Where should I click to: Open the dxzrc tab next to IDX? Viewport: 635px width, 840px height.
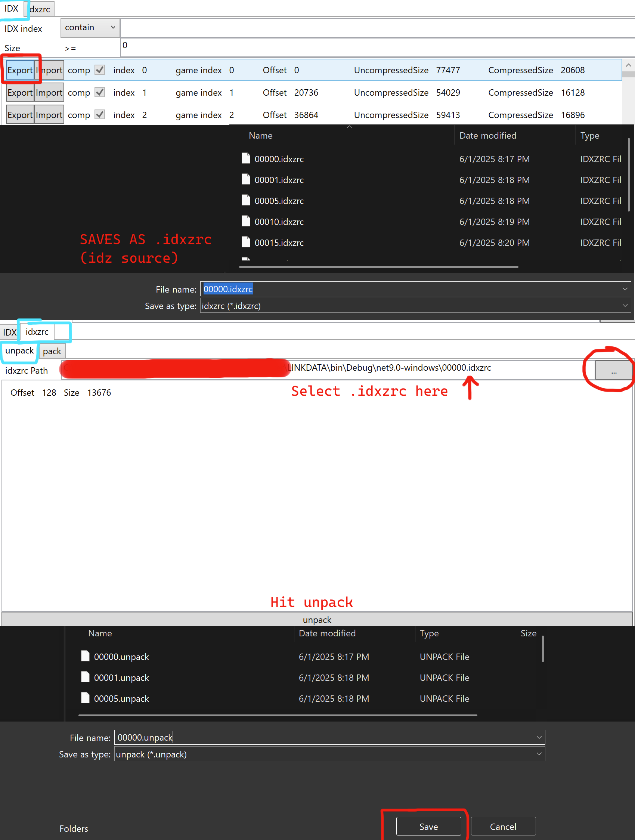coord(40,9)
